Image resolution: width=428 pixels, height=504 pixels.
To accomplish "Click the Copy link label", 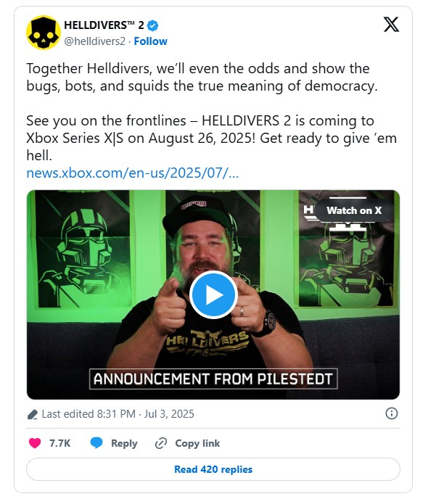I will click(197, 443).
